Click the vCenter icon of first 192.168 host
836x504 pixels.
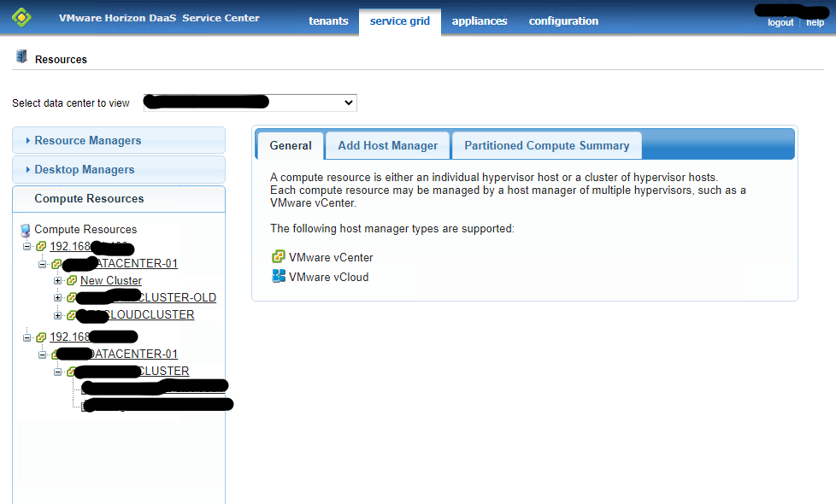[41, 246]
